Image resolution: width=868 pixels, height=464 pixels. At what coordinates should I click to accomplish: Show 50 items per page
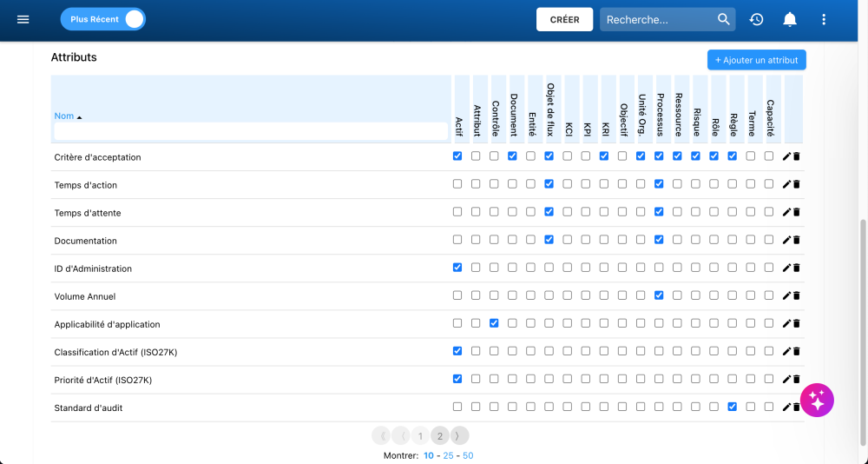(468, 455)
